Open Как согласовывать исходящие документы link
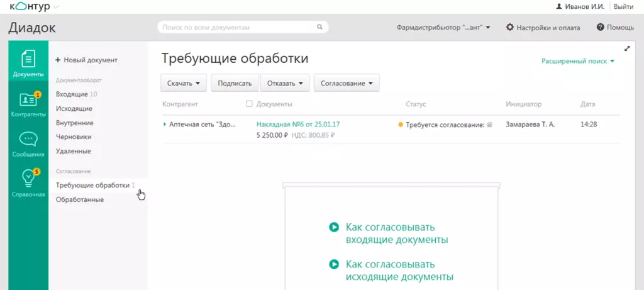The image size is (644, 290). point(399,270)
